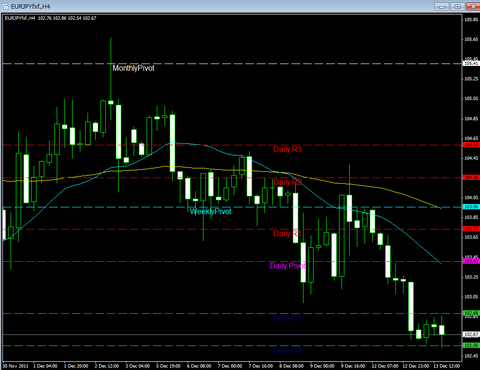Click the 13 Dec 12:00 time label

pos(447,366)
